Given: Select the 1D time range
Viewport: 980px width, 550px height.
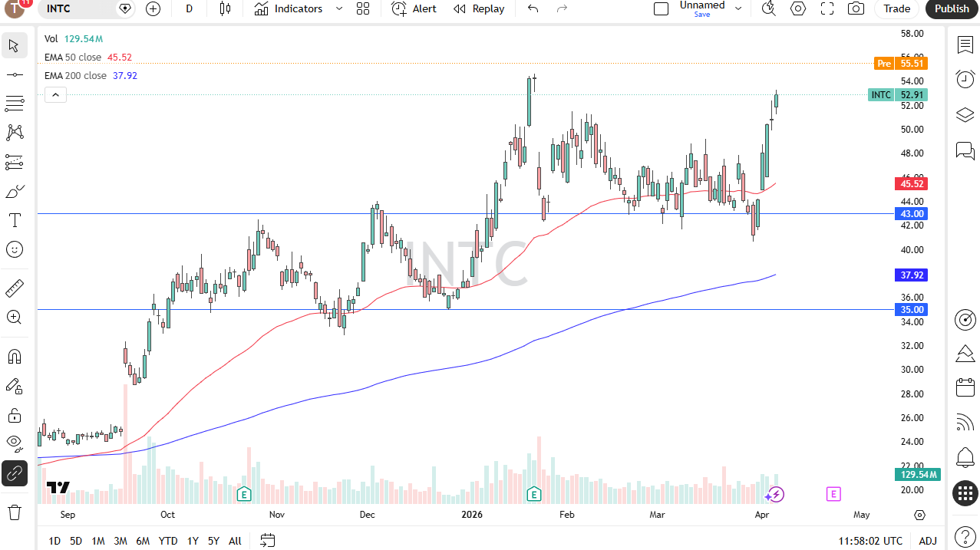Looking at the screenshot, I should click(x=54, y=541).
